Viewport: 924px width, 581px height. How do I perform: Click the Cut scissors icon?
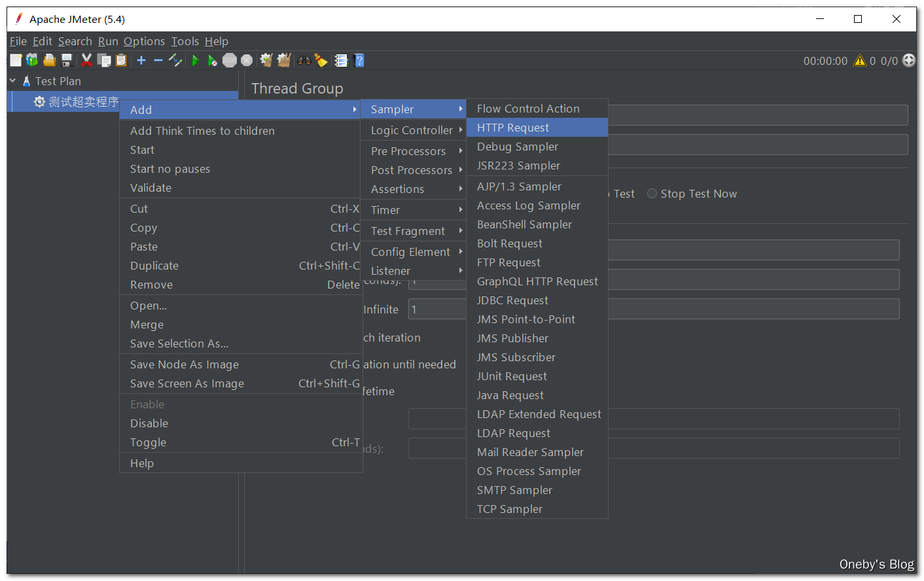point(86,60)
